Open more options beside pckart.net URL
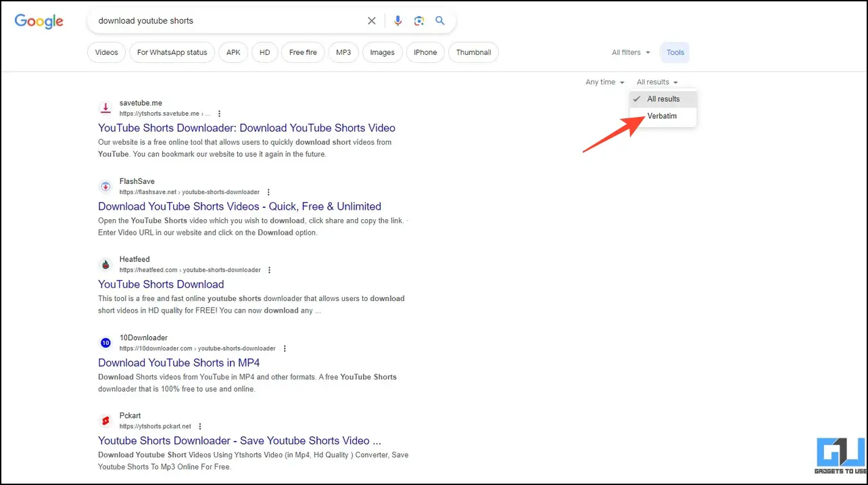The image size is (868, 485). click(200, 426)
